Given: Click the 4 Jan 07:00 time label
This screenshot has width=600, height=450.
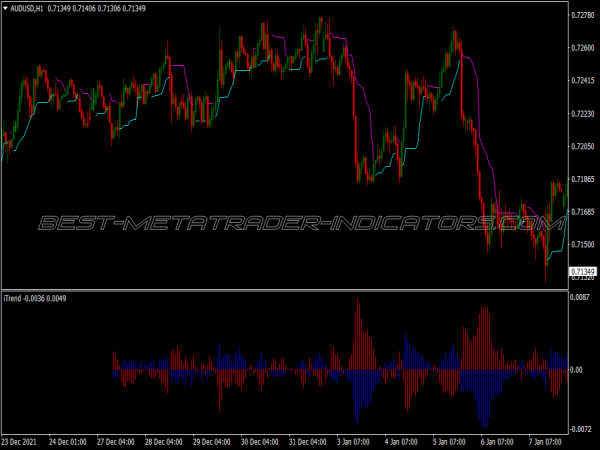Looking at the screenshot, I should coord(401,442).
